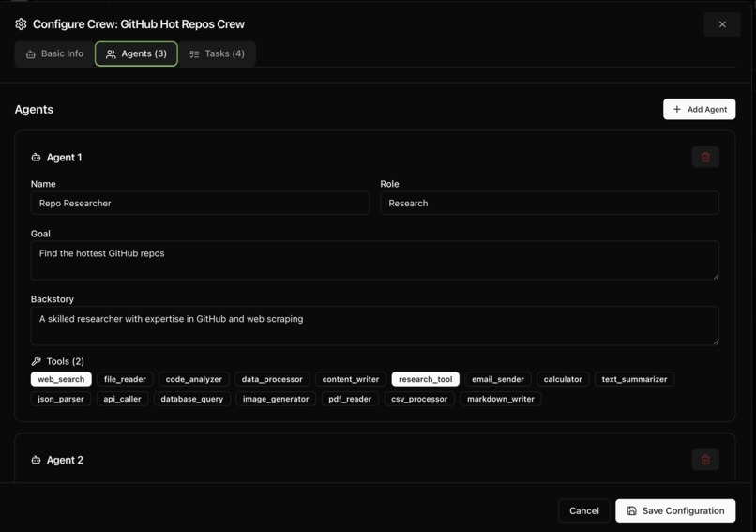The width and height of the screenshot is (756, 532).
Task: Enable the email_sender tool
Action: click(x=497, y=379)
